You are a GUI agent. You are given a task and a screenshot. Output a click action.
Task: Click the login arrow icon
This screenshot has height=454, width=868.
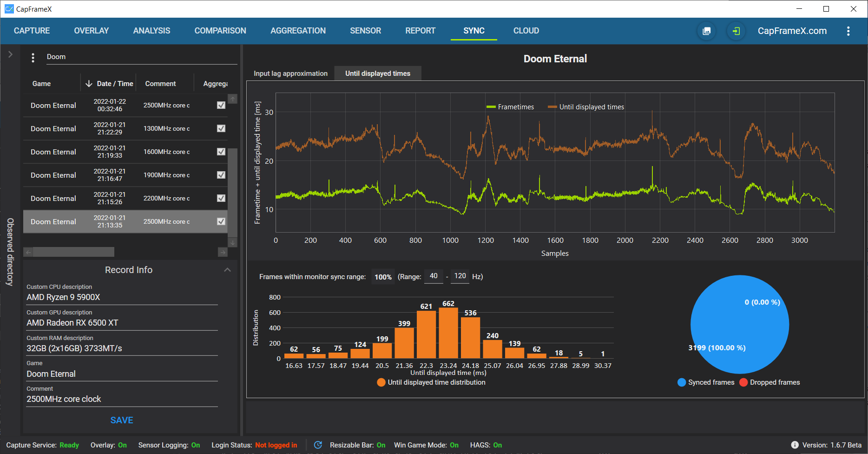tap(736, 31)
